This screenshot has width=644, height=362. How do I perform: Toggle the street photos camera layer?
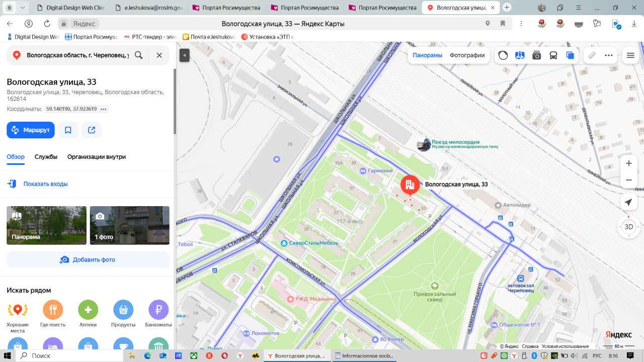(x=537, y=55)
